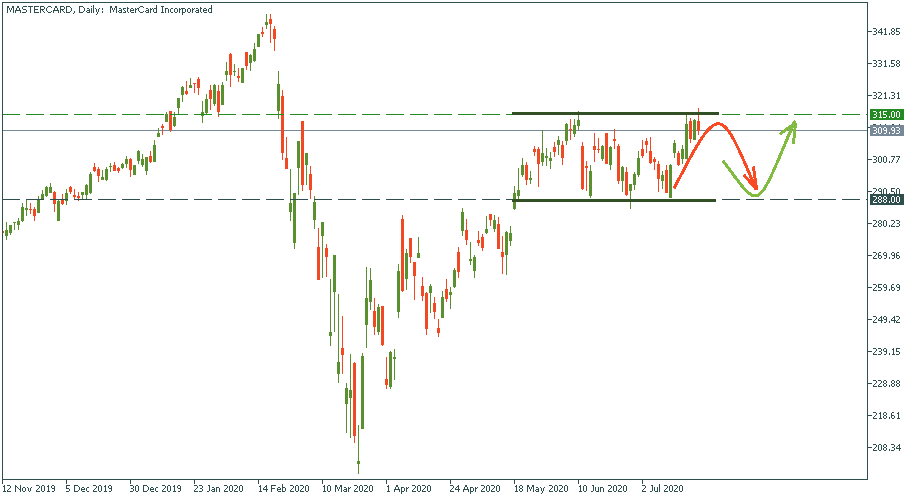Select the thick lower support line
Viewport: 915px width, 500px height.
coord(614,200)
